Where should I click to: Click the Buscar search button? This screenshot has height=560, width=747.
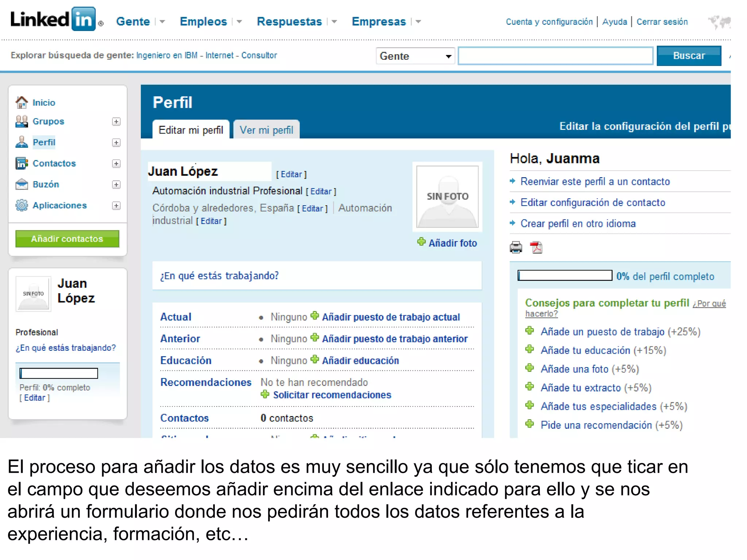click(x=689, y=56)
